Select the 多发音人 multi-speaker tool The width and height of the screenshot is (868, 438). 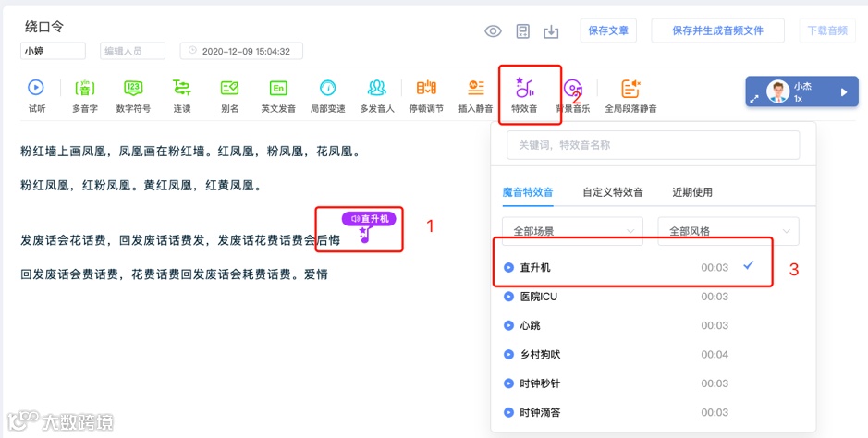[377, 95]
